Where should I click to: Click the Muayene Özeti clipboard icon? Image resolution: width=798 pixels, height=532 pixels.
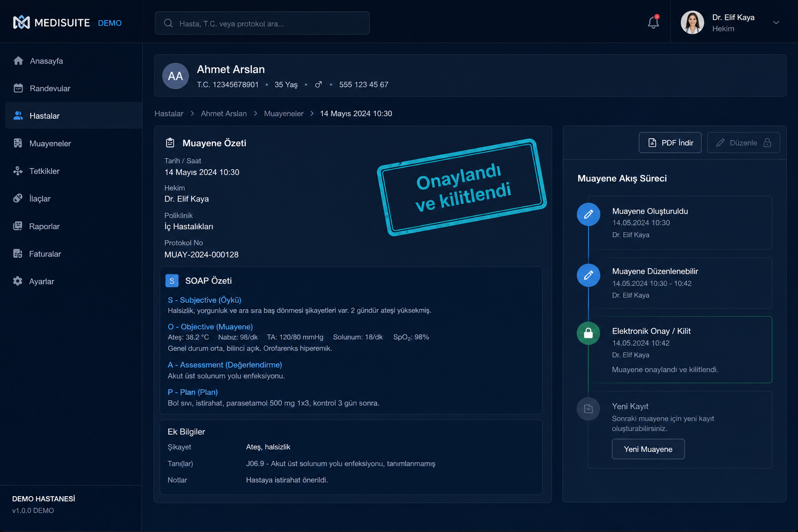pos(170,143)
